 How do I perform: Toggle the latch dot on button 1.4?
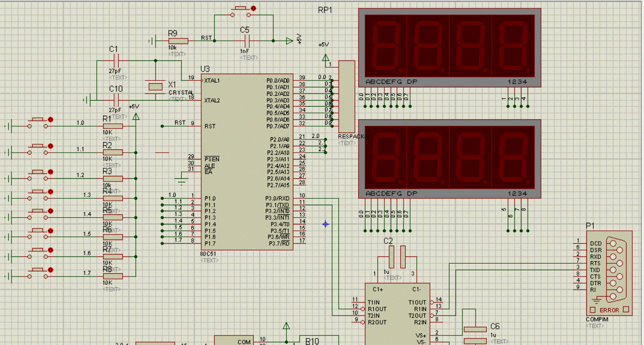pyautogui.click(x=50, y=211)
